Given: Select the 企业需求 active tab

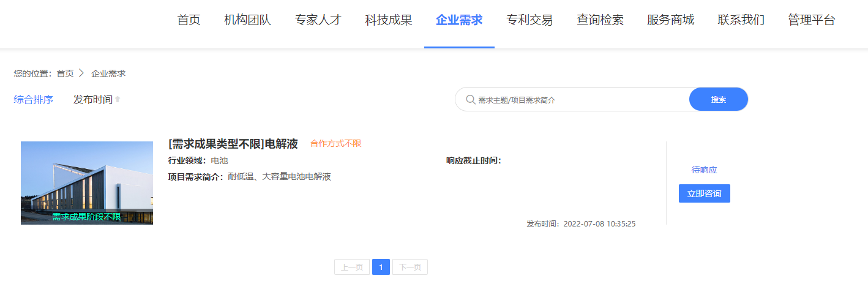Looking at the screenshot, I should coord(459,20).
